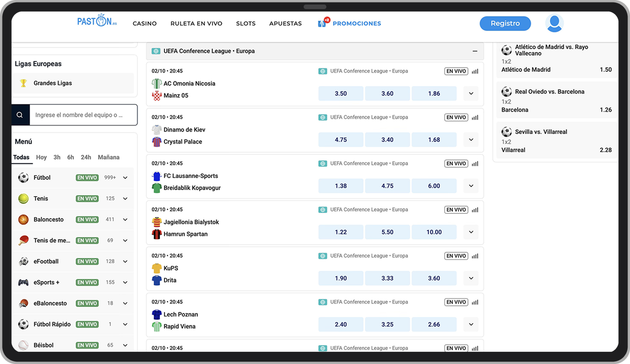Expand the Tenis sport submenu chevron

click(x=125, y=199)
